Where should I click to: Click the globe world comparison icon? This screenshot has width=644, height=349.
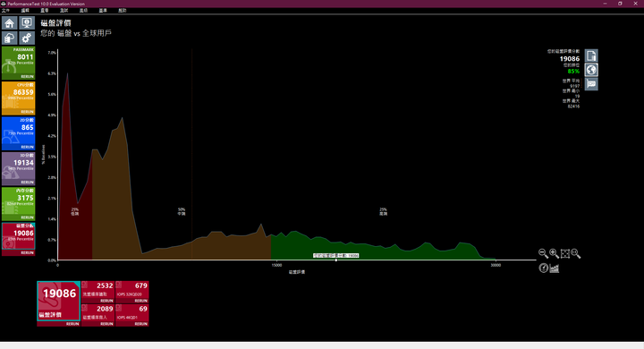(591, 70)
